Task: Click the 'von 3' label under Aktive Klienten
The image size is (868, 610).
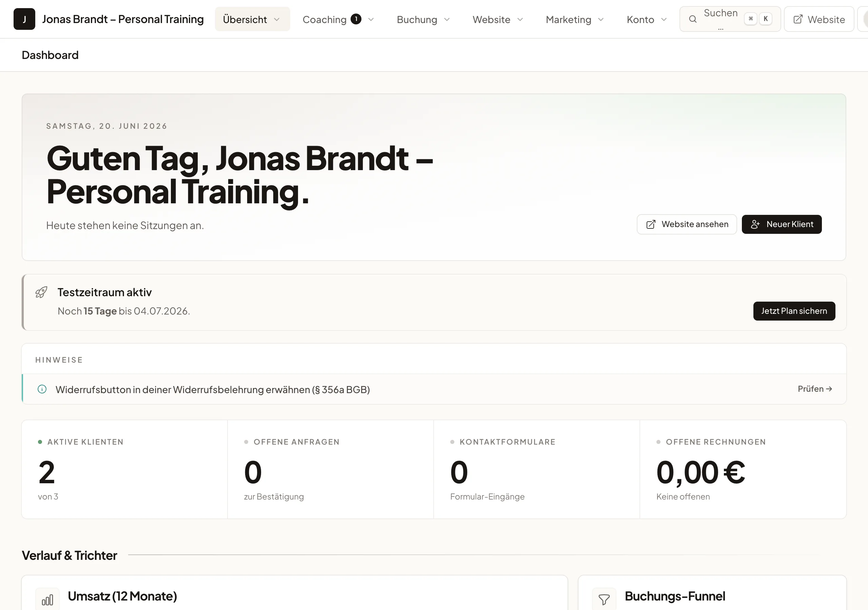Action: point(48,496)
